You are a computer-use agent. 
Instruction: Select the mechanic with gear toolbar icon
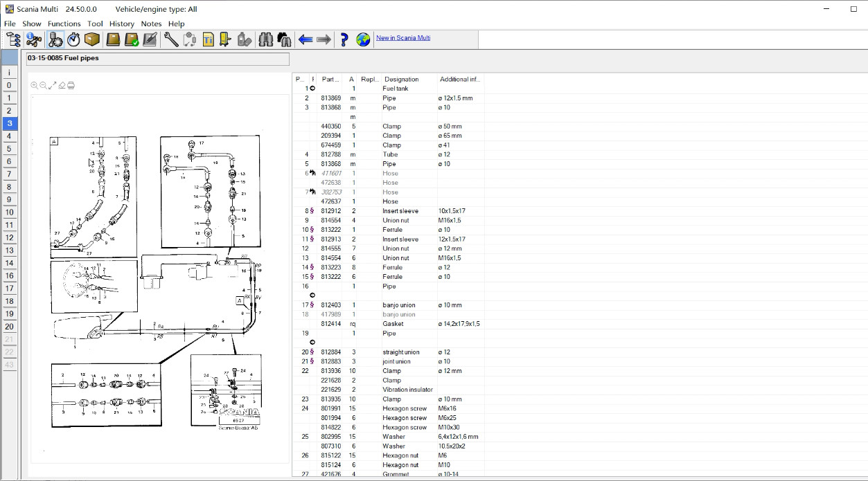(55, 39)
